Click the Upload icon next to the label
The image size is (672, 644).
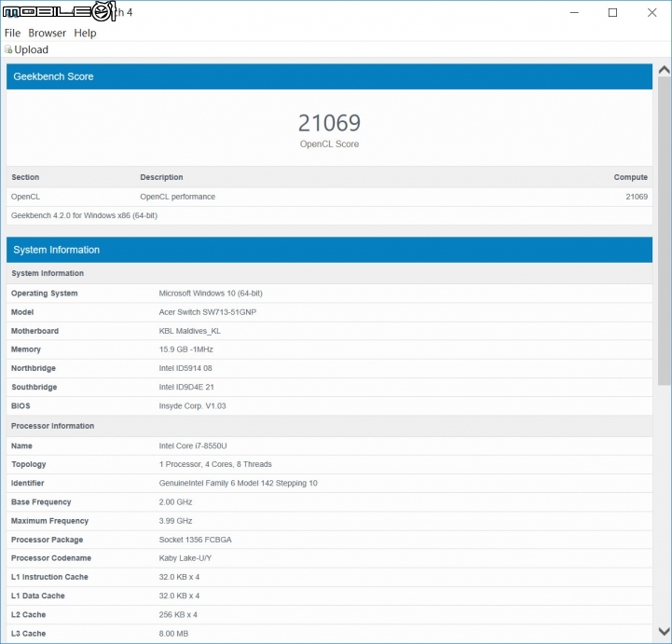click(x=8, y=49)
